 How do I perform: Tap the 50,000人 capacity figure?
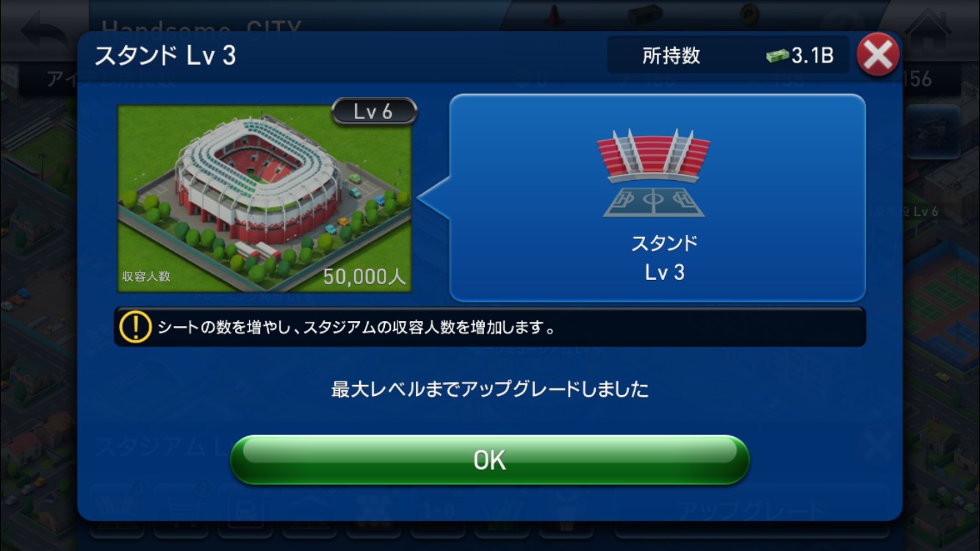point(364,277)
